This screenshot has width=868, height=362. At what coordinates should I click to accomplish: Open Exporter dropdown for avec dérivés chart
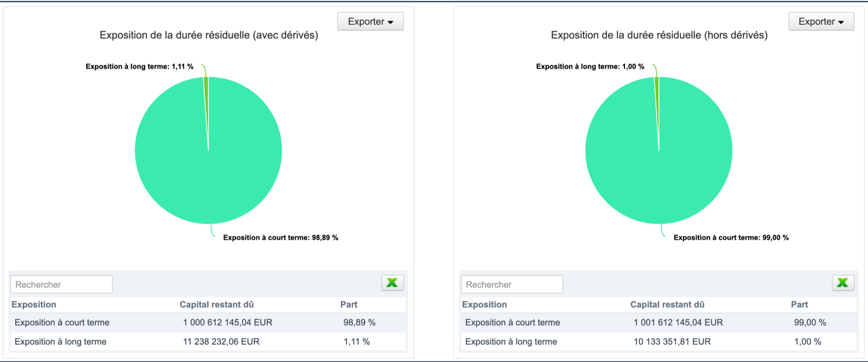pos(370,22)
